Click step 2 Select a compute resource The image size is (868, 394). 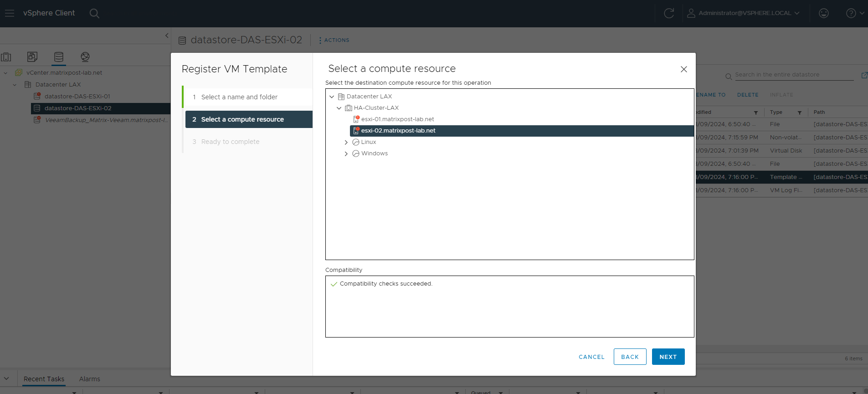point(249,119)
